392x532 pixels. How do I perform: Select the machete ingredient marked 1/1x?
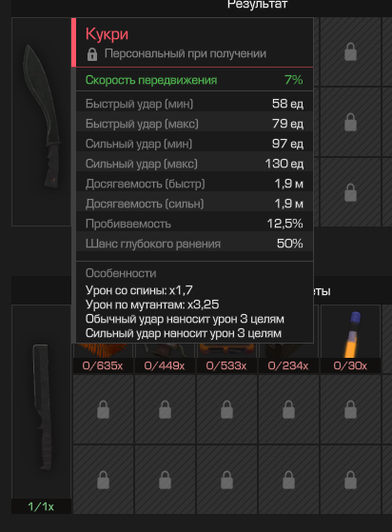41,408
